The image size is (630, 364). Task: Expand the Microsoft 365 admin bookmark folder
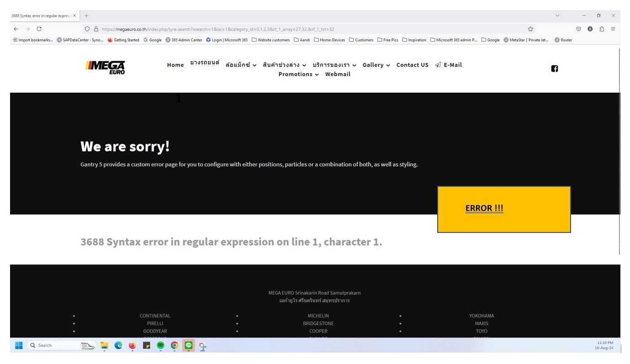point(454,40)
